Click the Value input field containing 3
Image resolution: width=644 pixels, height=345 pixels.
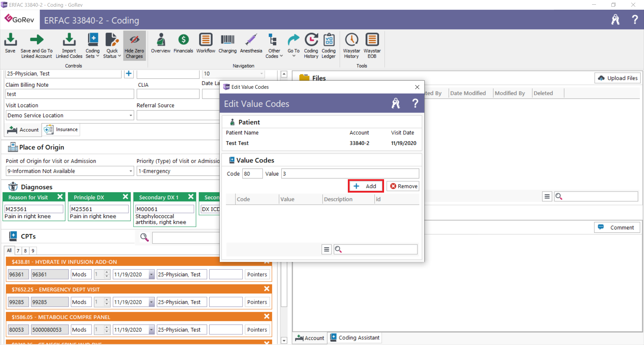350,174
